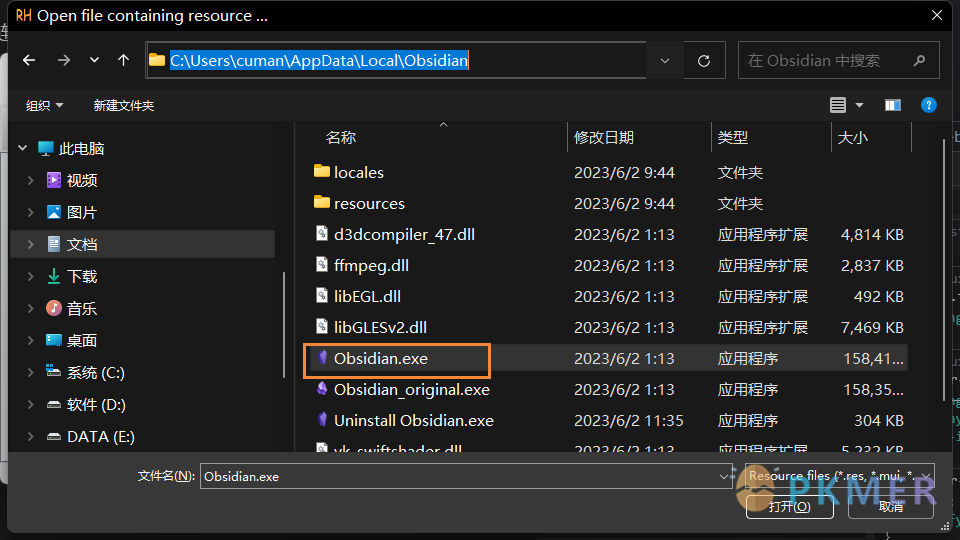Go up one folder level
This screenshot has width=960, height=540.
click(x=123, y=60)
